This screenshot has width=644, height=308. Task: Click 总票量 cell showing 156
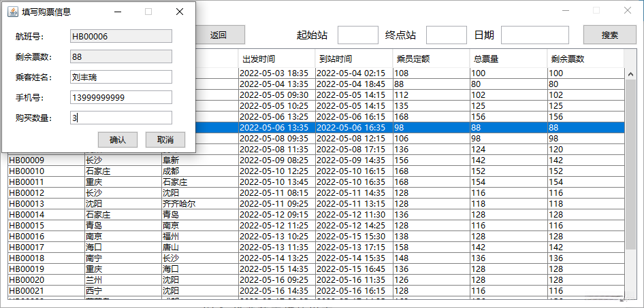(x=508, y=116)
